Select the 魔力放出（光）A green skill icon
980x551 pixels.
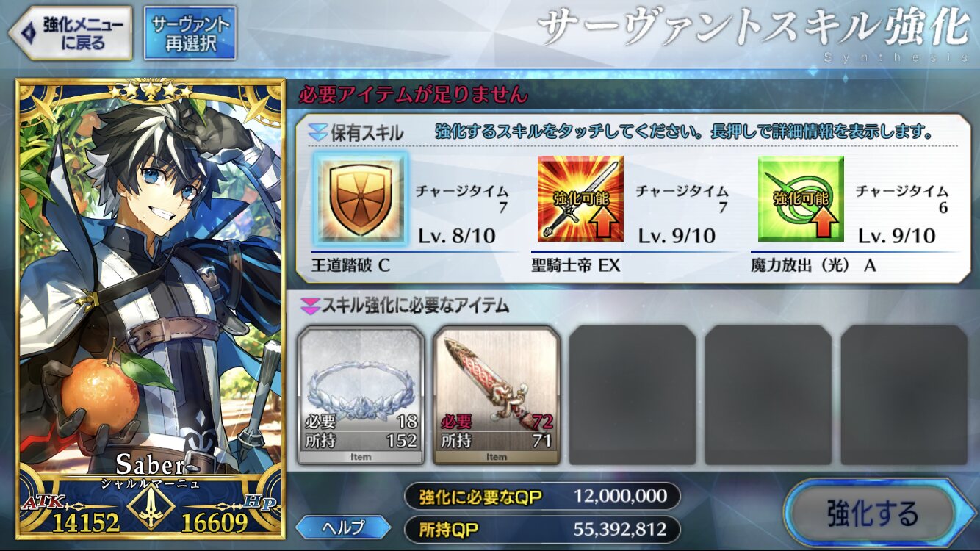801,198
